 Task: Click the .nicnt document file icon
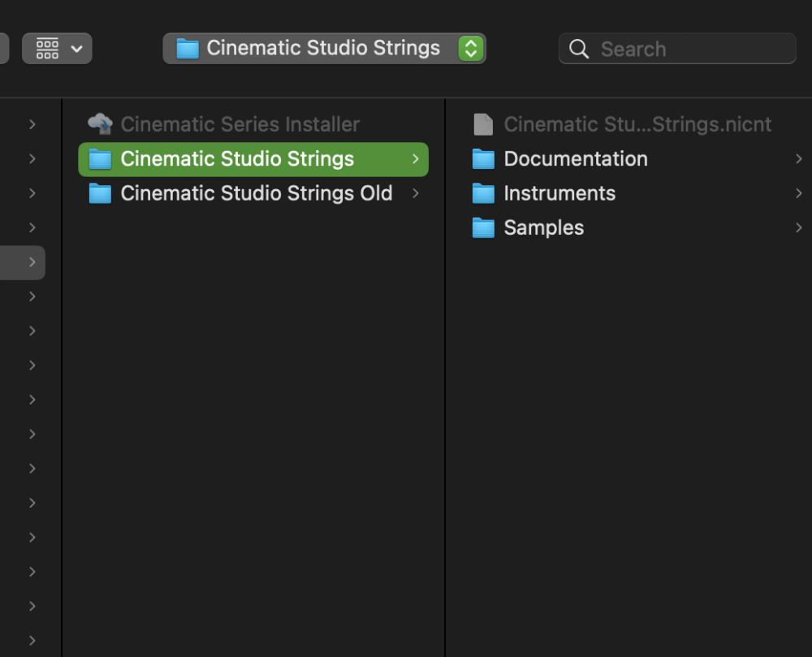483,124
